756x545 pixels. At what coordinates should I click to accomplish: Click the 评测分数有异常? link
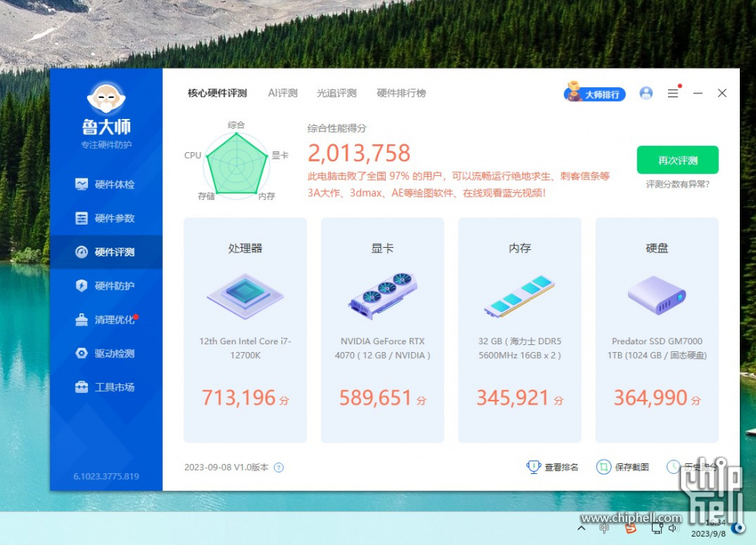677,184
